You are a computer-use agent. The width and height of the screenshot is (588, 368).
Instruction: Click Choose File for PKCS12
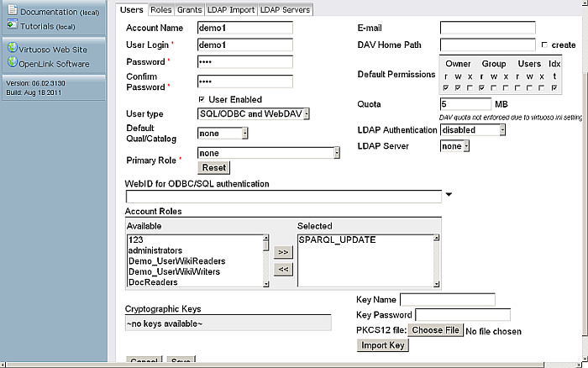(435, 330)
